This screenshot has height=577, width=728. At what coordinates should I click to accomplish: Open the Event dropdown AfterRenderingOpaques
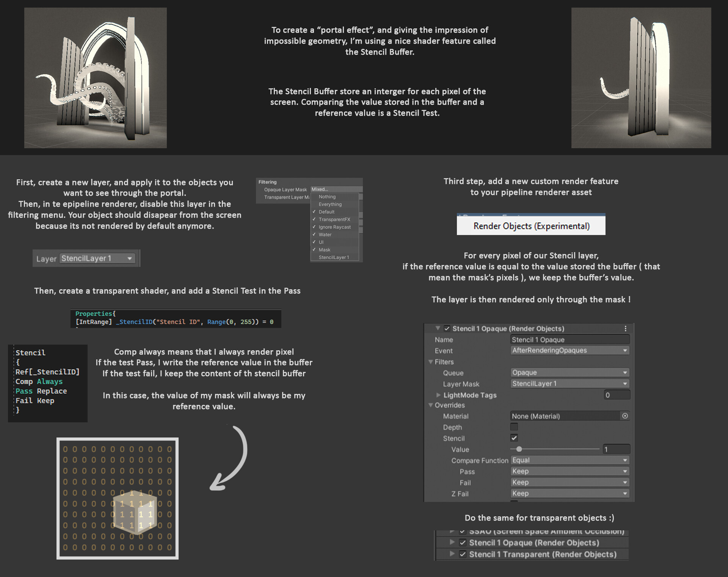(x=570, y=351)
